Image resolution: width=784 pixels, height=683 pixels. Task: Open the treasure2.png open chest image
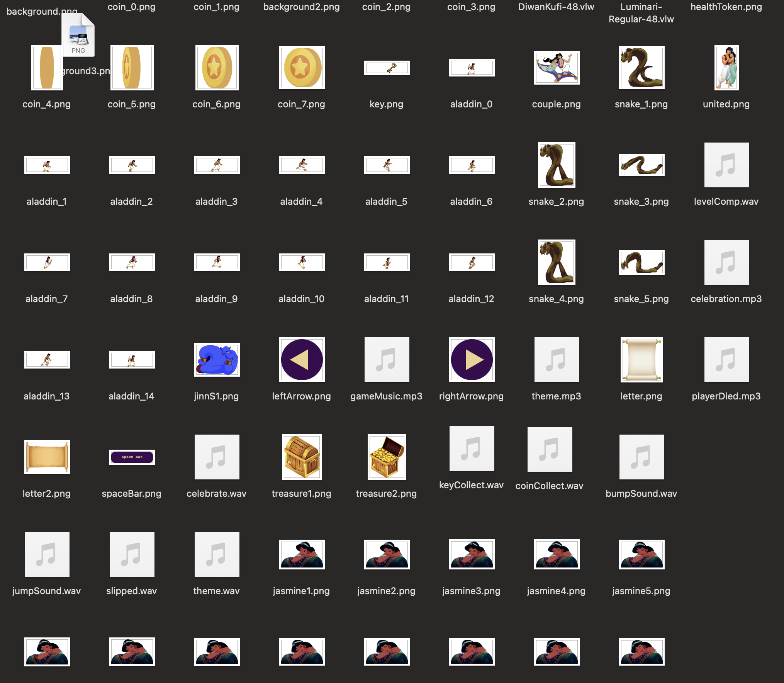387,457
